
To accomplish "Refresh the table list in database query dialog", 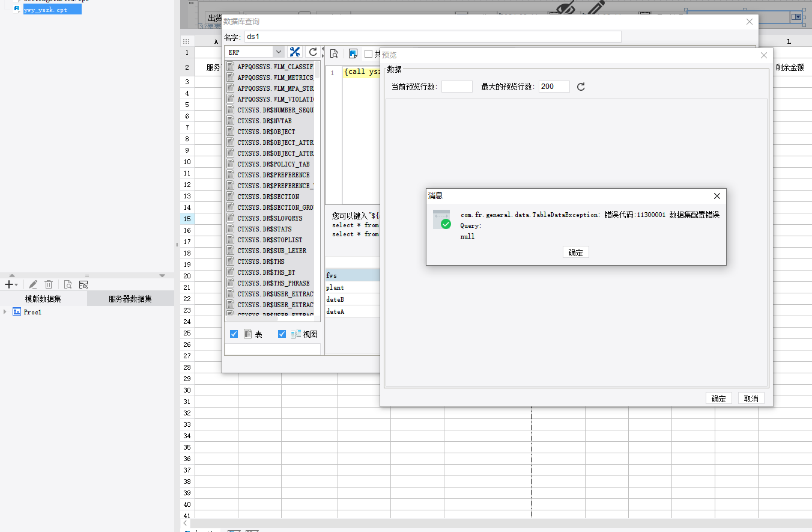I will (313, 52).
